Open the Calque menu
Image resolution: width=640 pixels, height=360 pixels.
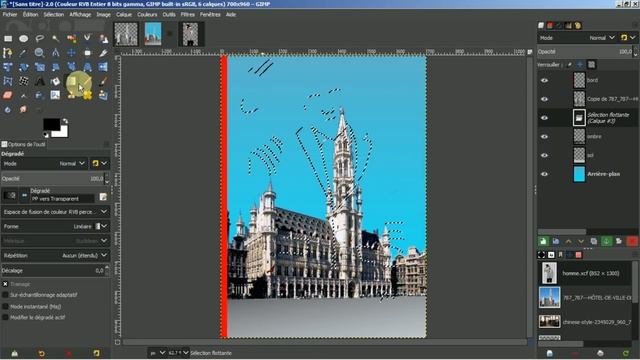pyautogui.click(x=124, y=14)
